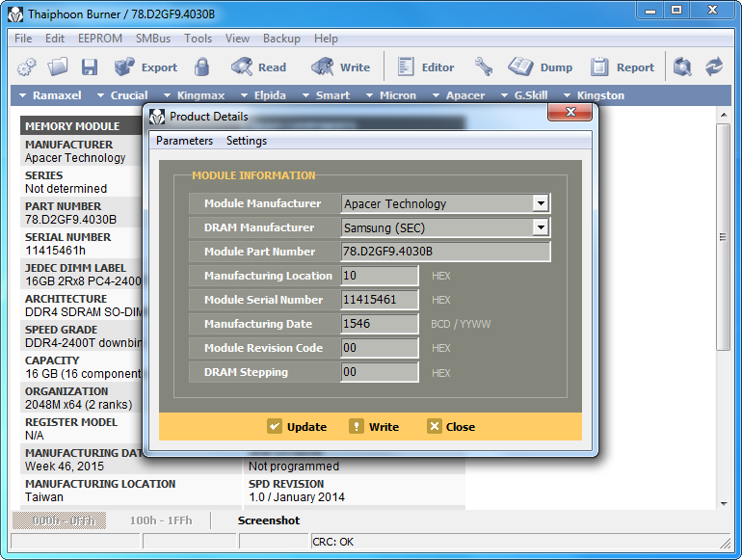The height and width of the screenshot is (560, 742).
Task: Click the Dump toolbar button
Action: tap(540, 67)
